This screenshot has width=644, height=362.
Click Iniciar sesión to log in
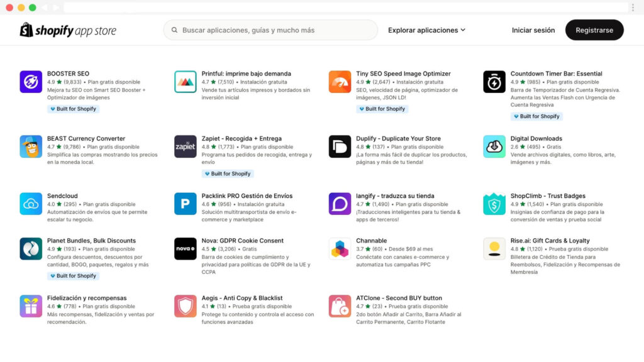pos(533,30)
